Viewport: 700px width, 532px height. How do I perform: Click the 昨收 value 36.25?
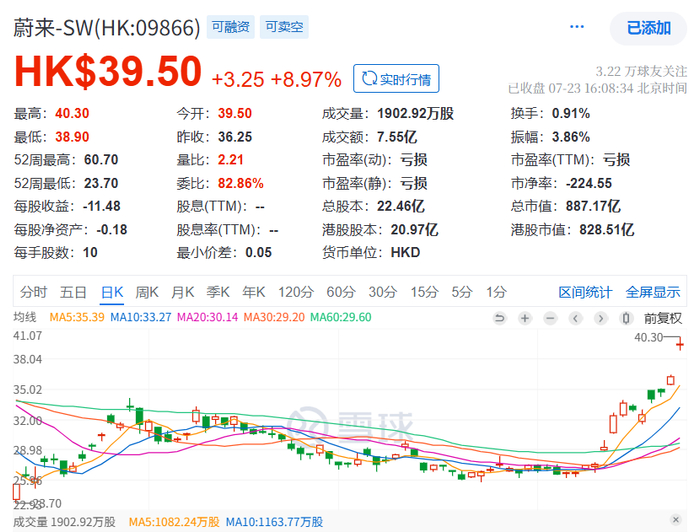[235, 137]
